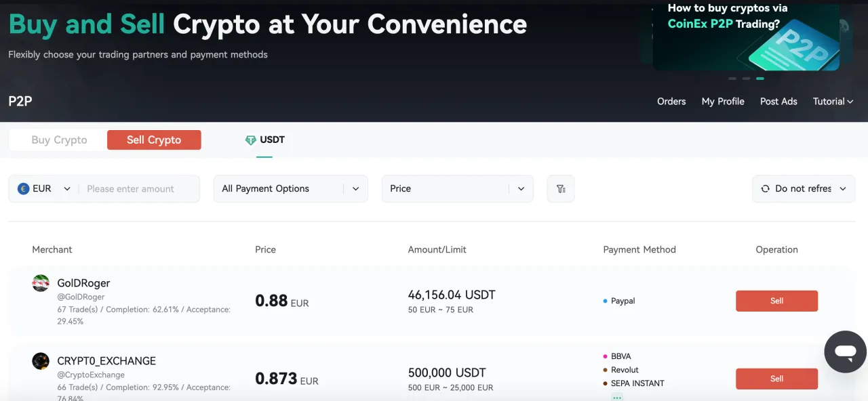
Task: Select the USDT coin tab
Action: tap(264, 140)
